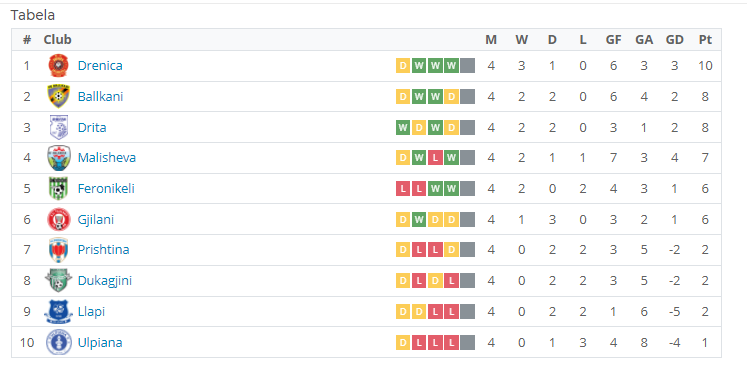Click the Malisheva club crest
The width and height of the screenshot is (747, 373).
pos(59,158)
